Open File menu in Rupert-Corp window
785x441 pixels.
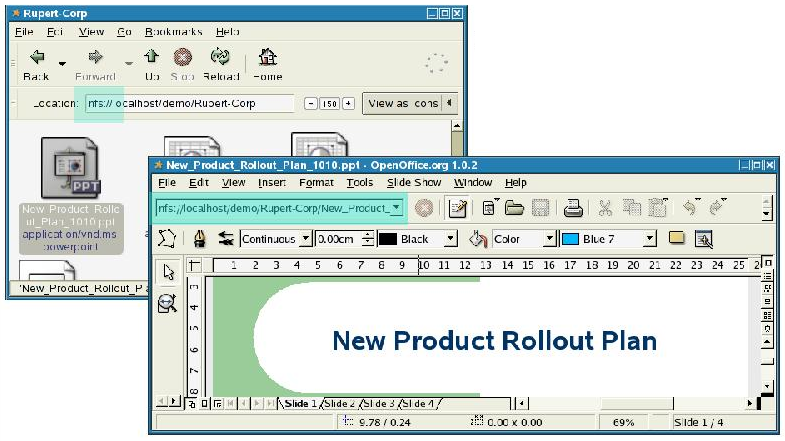(x=24, y=32)
